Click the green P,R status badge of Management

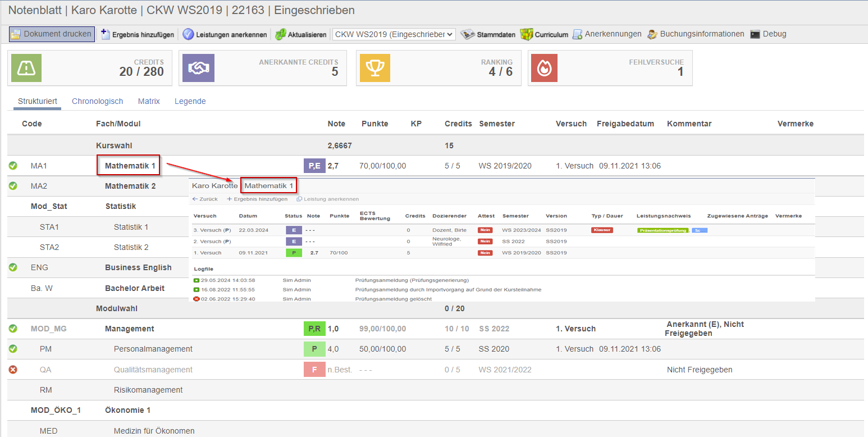[314, 329]
